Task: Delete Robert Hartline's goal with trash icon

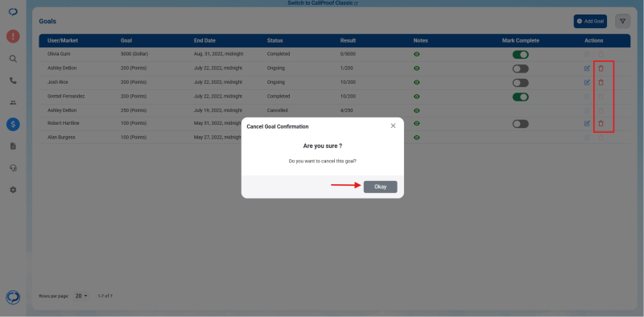Action: (601, 123)
